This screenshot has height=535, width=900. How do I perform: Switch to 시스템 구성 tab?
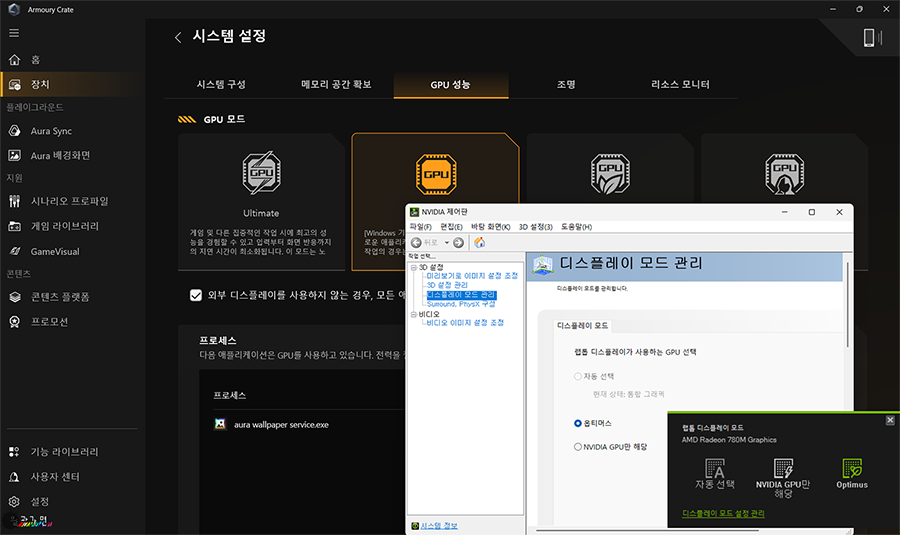221,84
